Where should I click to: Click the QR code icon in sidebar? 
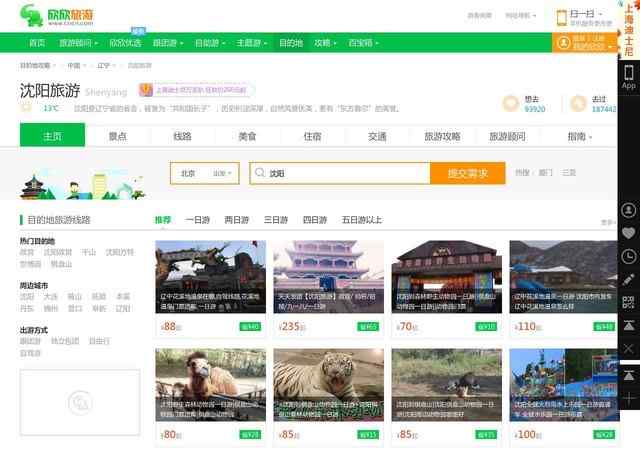[629, 302]
